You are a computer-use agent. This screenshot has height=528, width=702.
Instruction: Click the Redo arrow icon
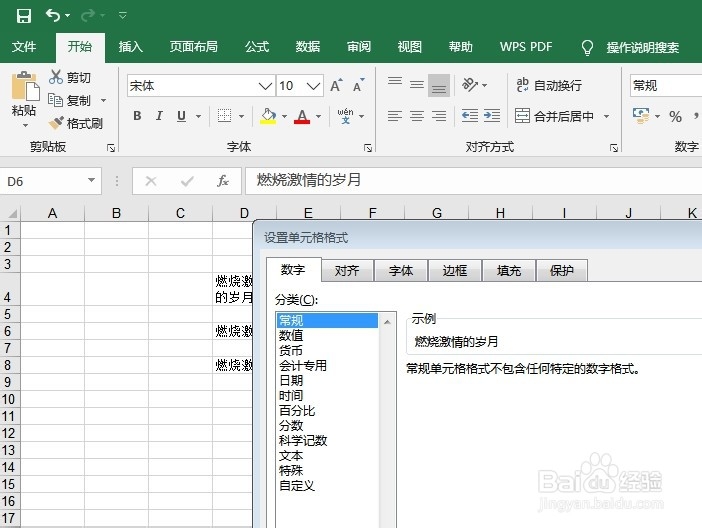tap(88, 16)
